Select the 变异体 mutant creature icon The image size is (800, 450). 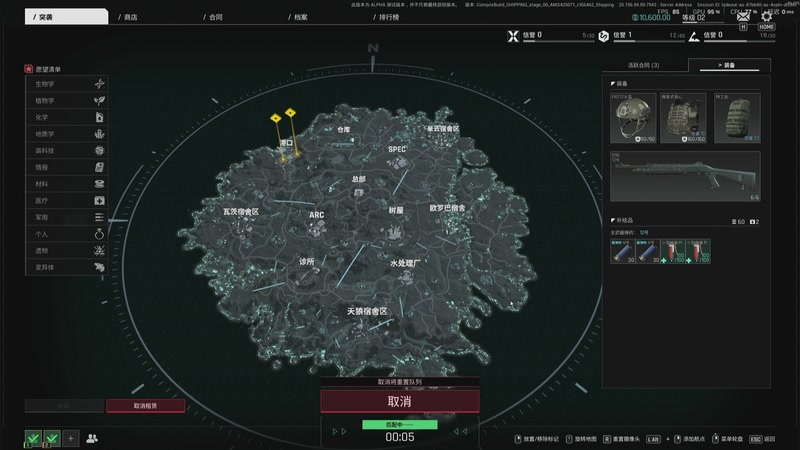click(x=99, y=267)
